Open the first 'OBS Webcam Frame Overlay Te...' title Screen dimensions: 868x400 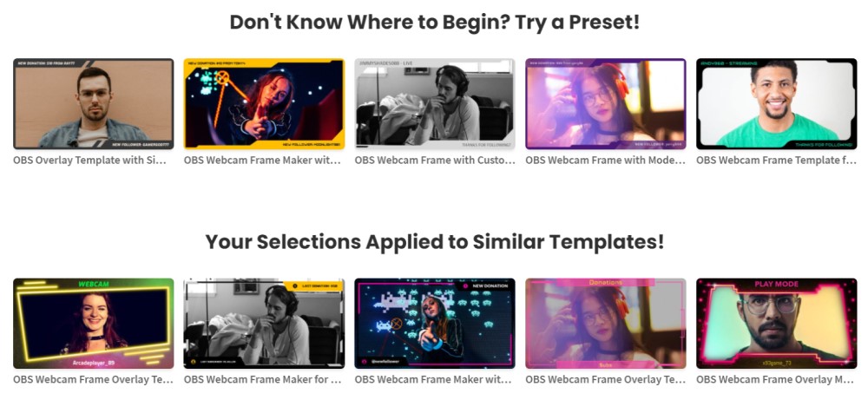(93, 380)
